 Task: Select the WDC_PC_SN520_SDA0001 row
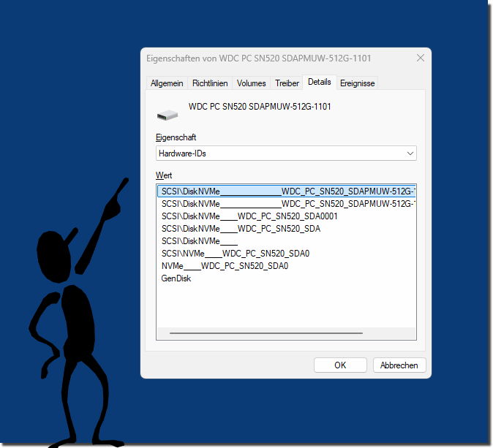[286, 216]
